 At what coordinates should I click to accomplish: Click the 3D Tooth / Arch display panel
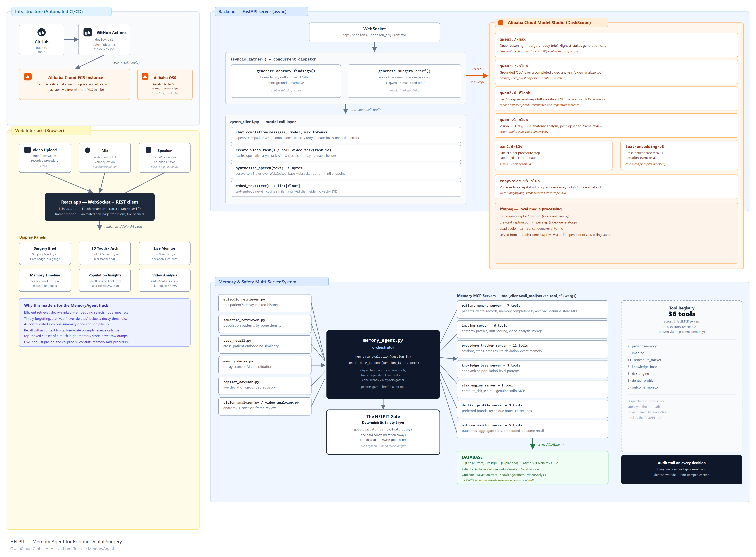(x=105, y=253)
